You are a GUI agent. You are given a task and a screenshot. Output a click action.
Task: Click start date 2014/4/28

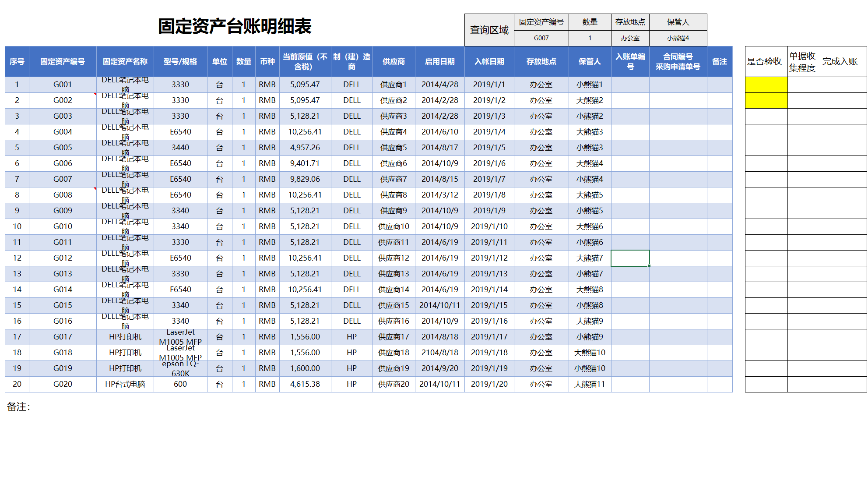pyautogui.click(x=440, y=85)
